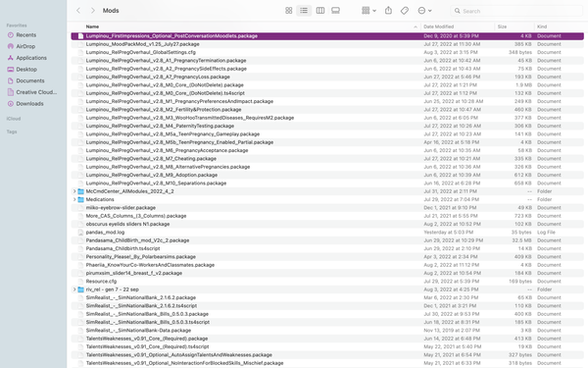Select Personality_Please!_By_Polarbearsims.package

click(327, 257)
